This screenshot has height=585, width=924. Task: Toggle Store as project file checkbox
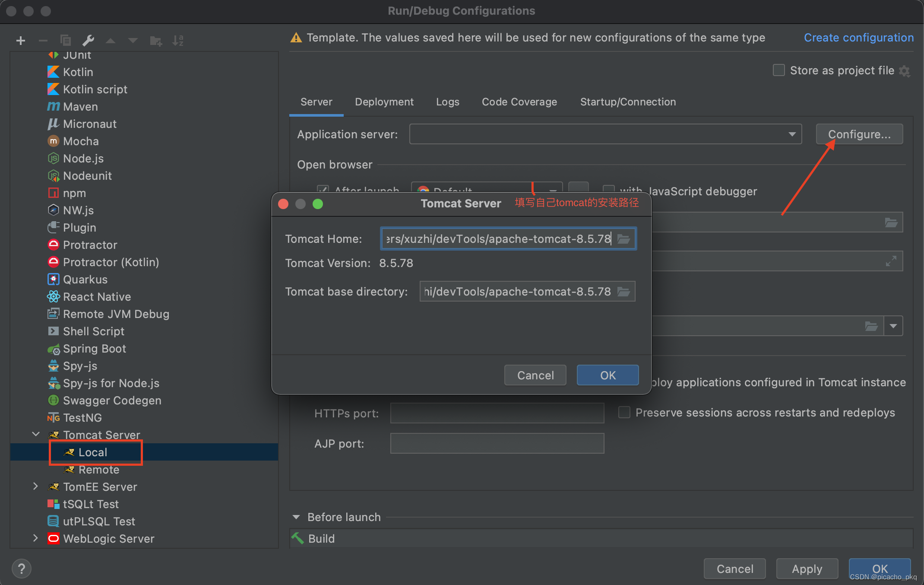click(778, 70)
